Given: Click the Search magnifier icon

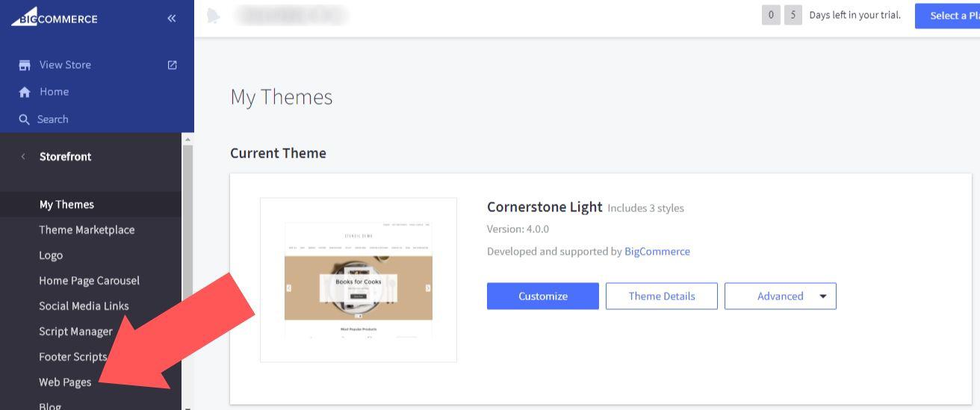Looking at the screenshot, I should (x=25, y=119).
